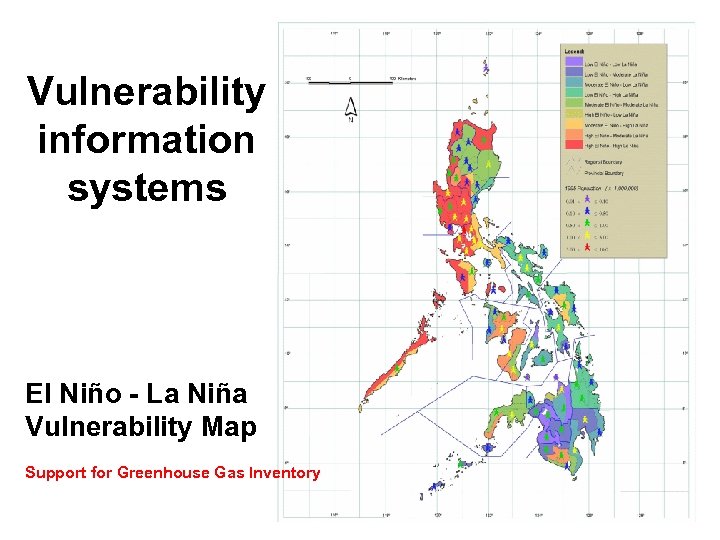Select Moderate El Niño - Moderate La Niña swatch
Image resolution: width=720 pixels, height=540 pixels.
click(x=574, y=102)
